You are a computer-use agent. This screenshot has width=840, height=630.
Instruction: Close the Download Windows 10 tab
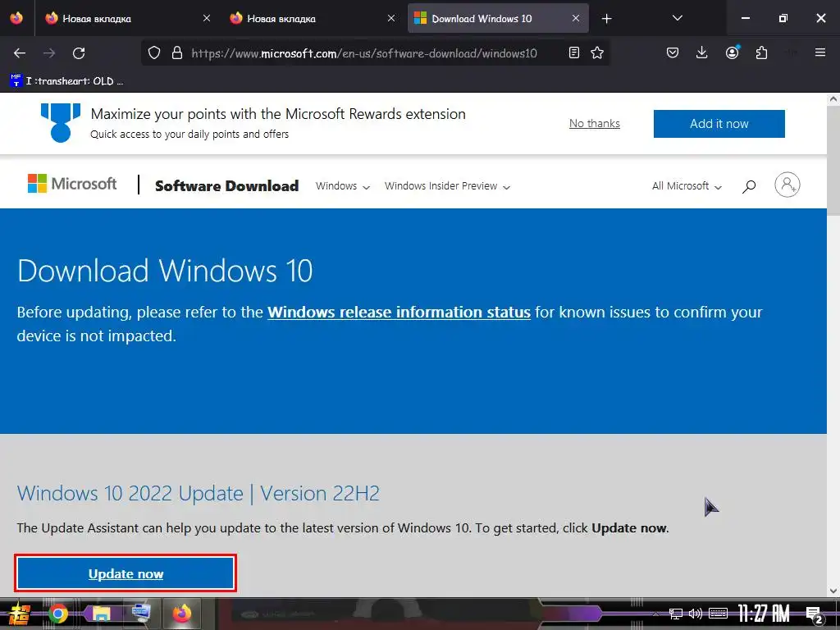tap(576, 18)
